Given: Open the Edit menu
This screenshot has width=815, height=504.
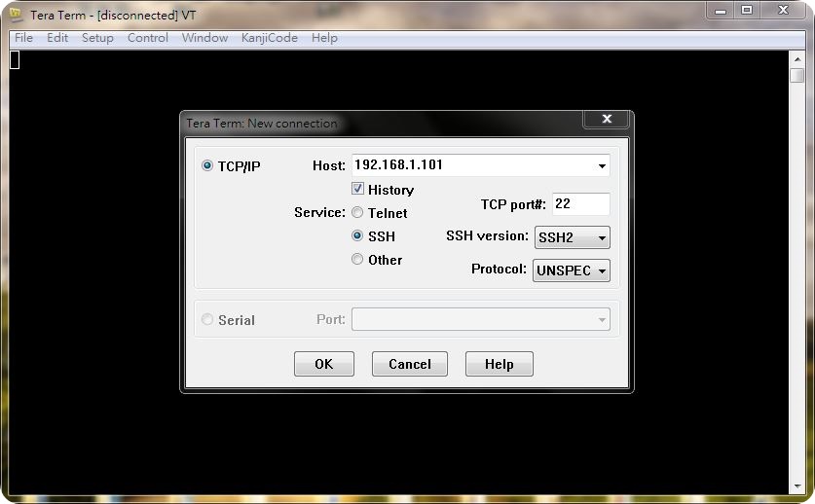Looking at the screenshot, I should tap(57, 38).
